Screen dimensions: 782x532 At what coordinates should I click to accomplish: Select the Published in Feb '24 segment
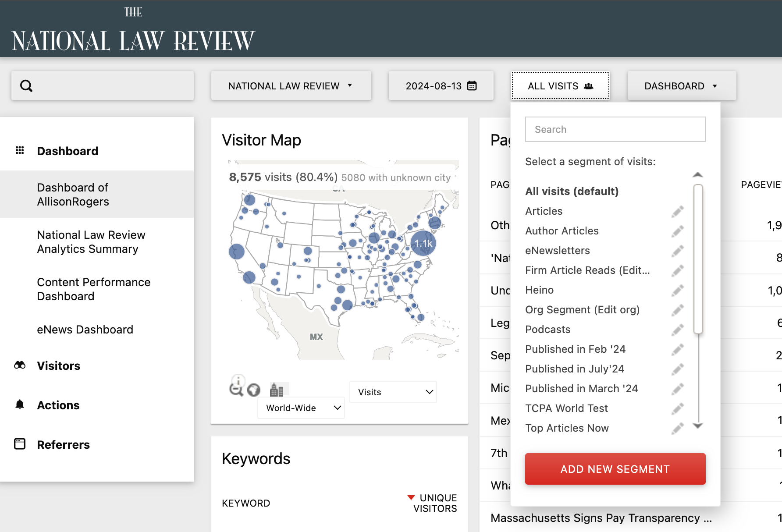pyautogui.click(x=575, y=349)
